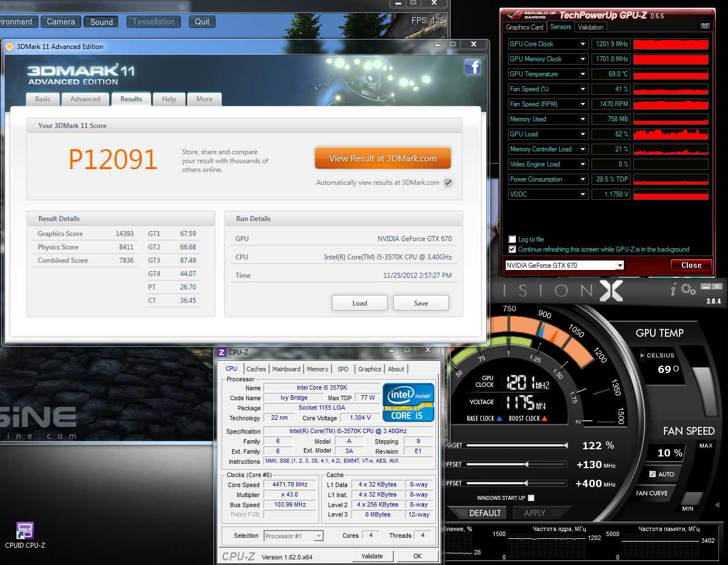Image resolution: width=728 pixels, height=565 pixels.
Task: Click the OK button in CPU-Z
Action: point(417,556)
